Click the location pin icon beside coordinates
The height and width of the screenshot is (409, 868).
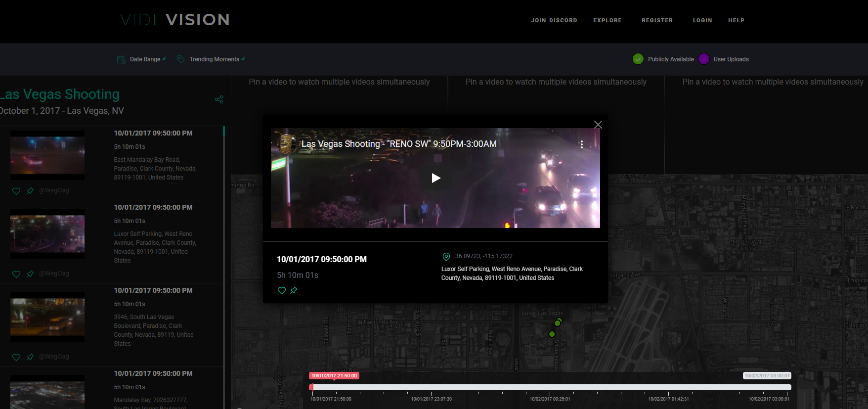tap(446, 257)
